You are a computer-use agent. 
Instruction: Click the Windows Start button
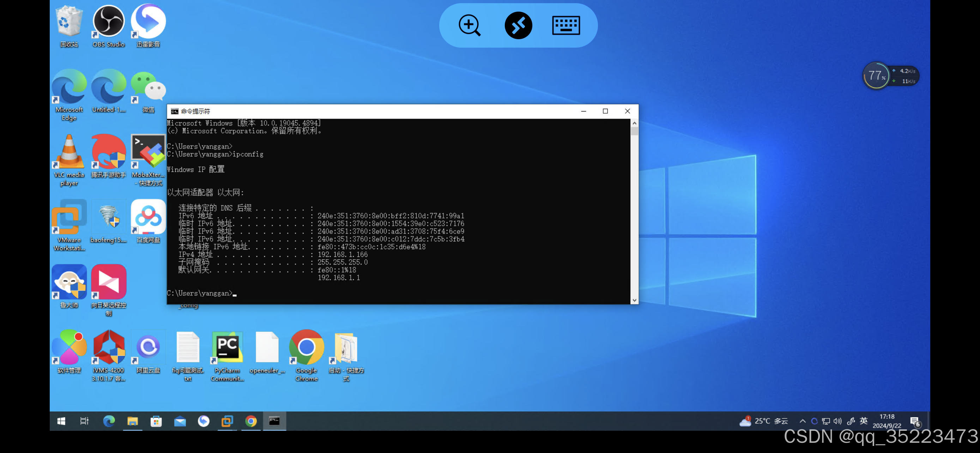coord(61,421)
